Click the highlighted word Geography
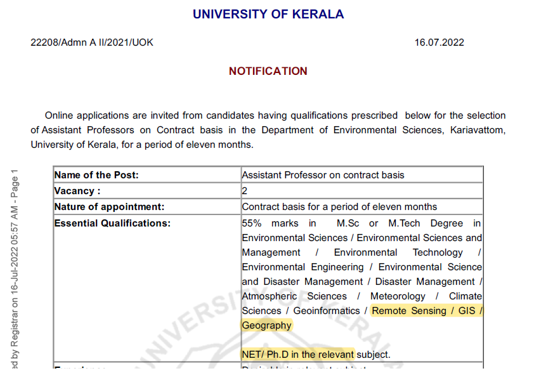Screen dimensions: 534x392 pyautogui.click(x=266, y=325)
